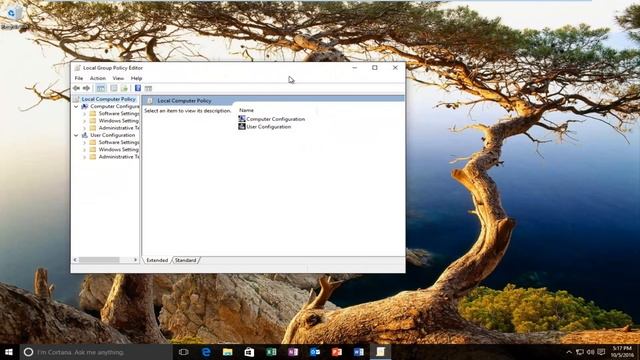Collapse User Configuration node in the tree
The image size is (640, 360).
(x=76, y=135)
